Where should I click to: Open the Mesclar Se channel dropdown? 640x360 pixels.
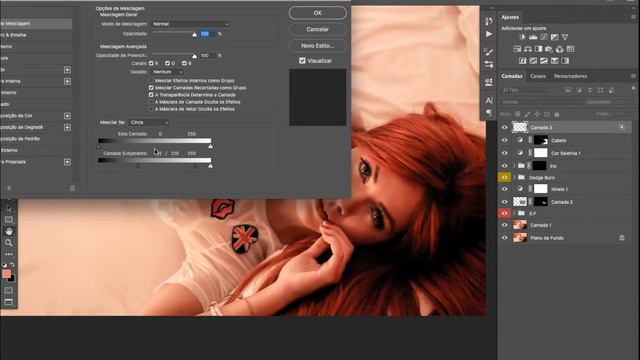pyautogui.click(x=149, y=122)
